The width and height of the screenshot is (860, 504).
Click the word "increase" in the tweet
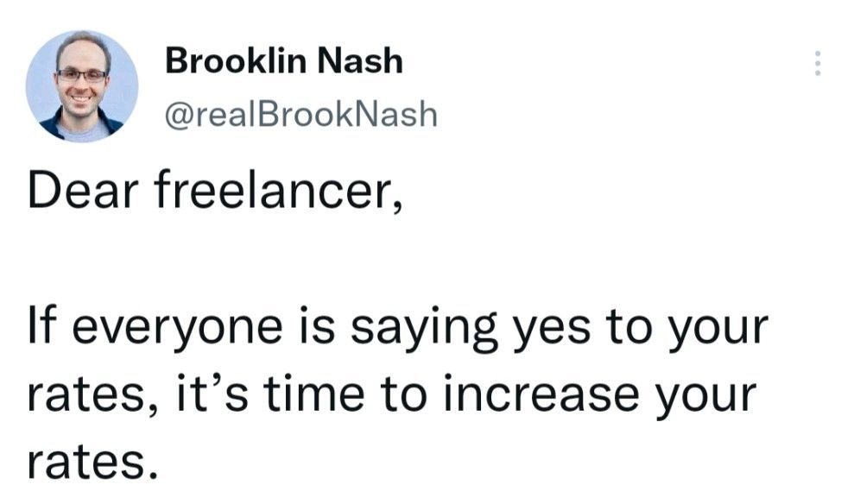[x=541, y=395]
